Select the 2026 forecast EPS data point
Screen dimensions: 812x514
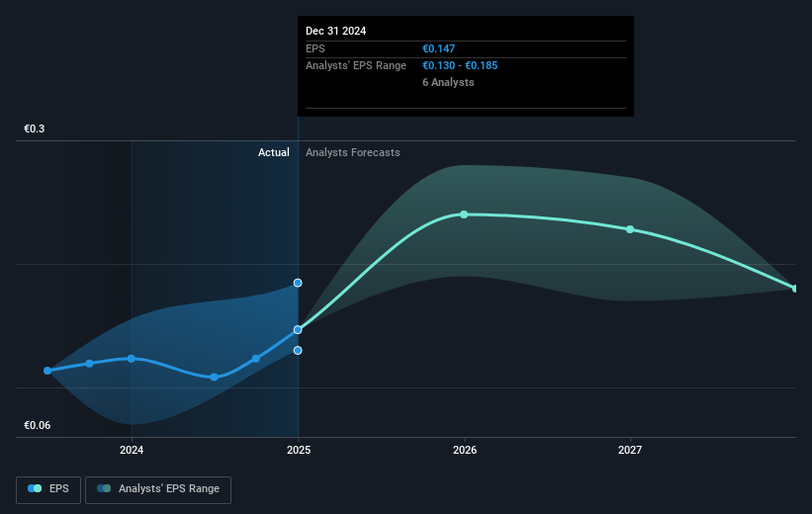click(464, 214)
